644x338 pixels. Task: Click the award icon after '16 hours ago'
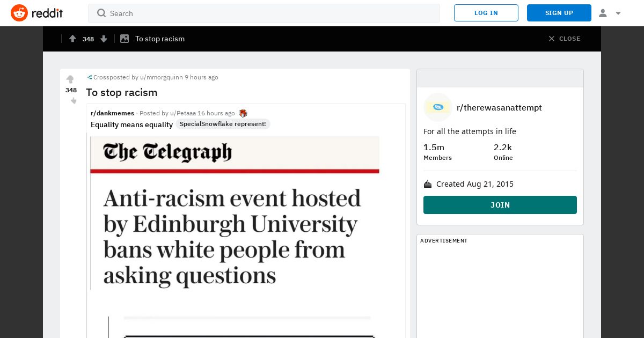[x=243, y=113]
